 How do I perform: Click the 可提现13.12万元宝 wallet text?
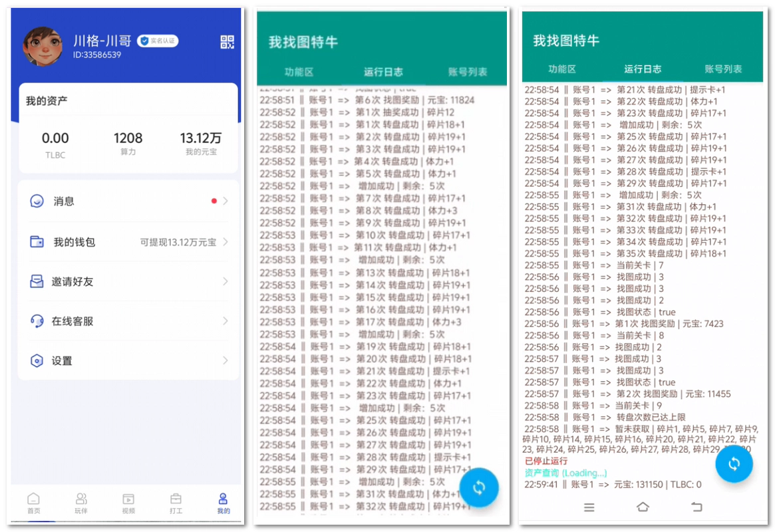pos(178,243)
